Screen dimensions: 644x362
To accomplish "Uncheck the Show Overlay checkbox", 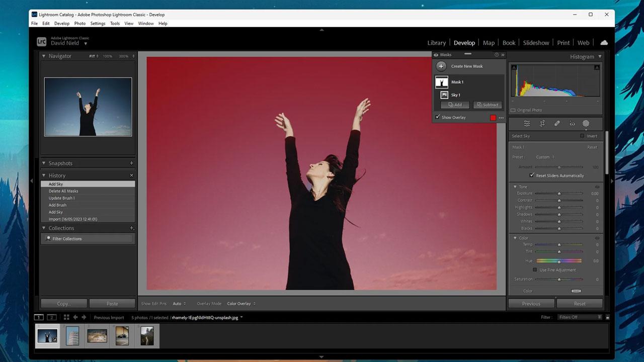I will [x=437, y=117].
